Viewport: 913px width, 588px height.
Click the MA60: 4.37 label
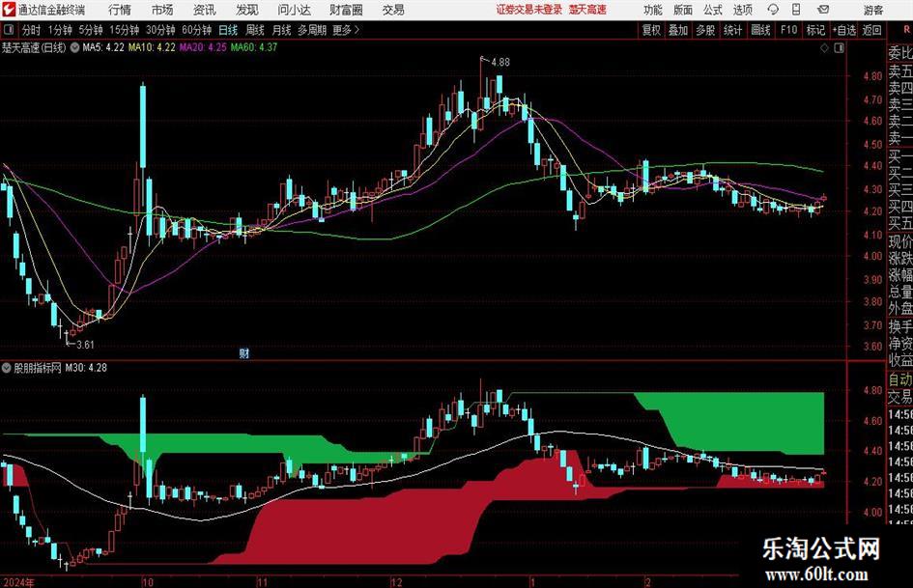[254, 47]
